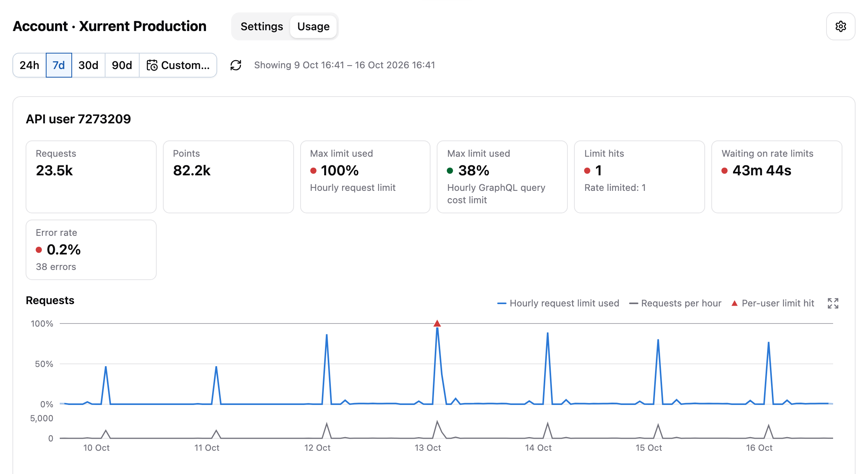This screenshot has width=868, height=474.
Task: Click the 100% Hourly request limit card
Action: pos(365,177)
